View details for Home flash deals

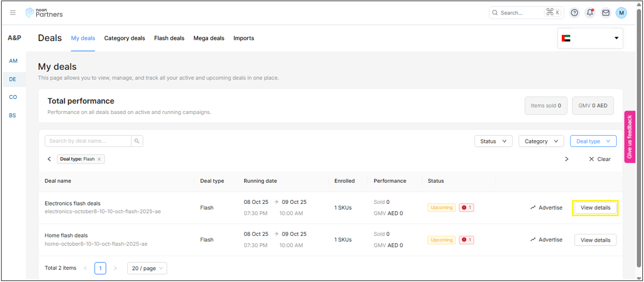click(595, 240)
